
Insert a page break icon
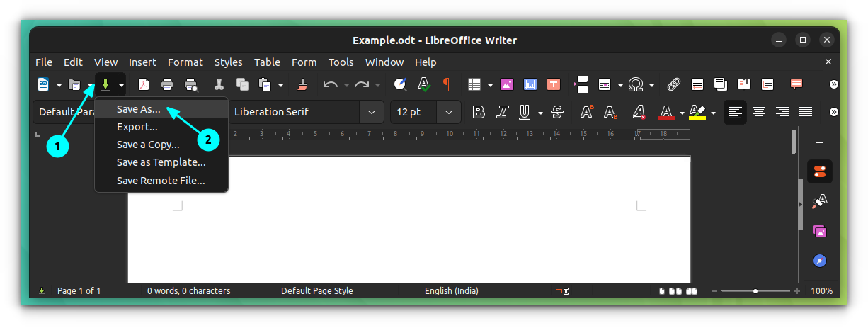pyautogui.click(x=581, y=84)
